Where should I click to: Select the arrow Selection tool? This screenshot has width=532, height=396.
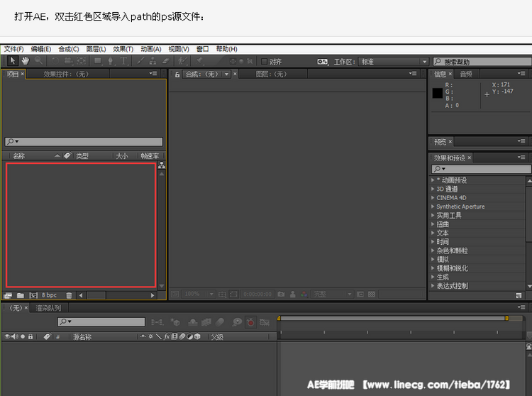13,61
